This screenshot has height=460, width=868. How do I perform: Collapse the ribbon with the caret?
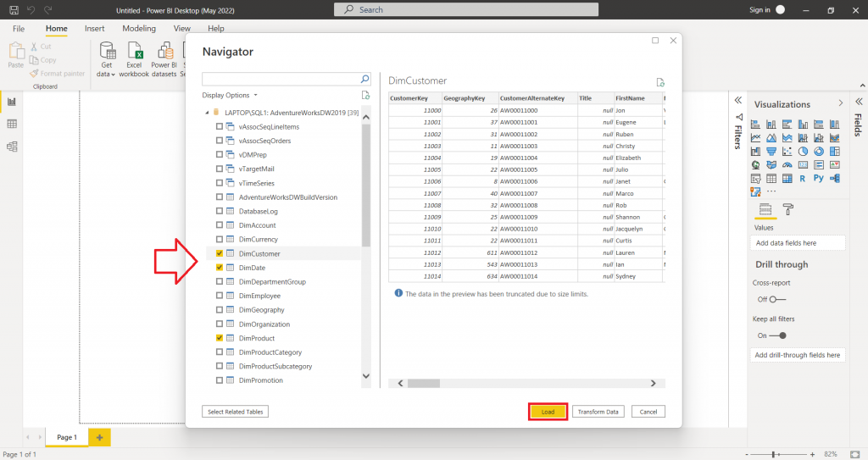pyautogui.click(x=862, y=86)
